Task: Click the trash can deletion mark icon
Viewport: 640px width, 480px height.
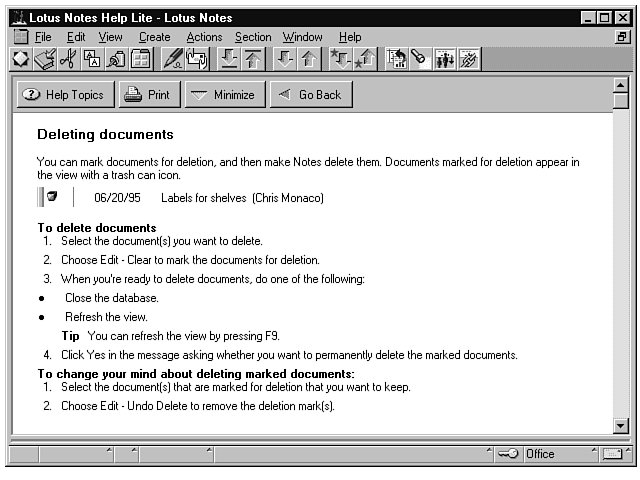Action: (x=52, y=197)
